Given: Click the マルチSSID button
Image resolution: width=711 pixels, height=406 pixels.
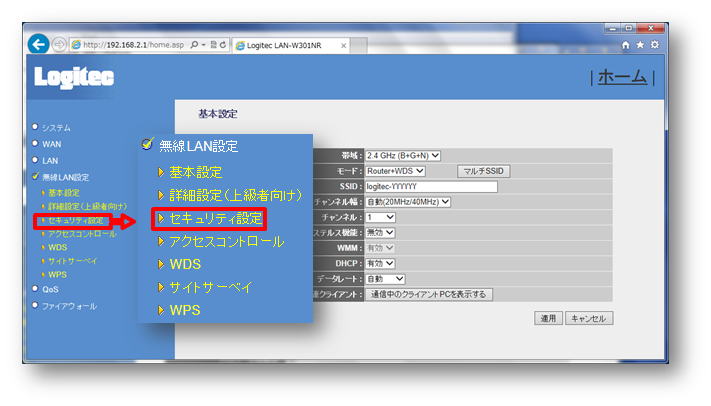Looking at the screenshot, I should tap(483, 171).
